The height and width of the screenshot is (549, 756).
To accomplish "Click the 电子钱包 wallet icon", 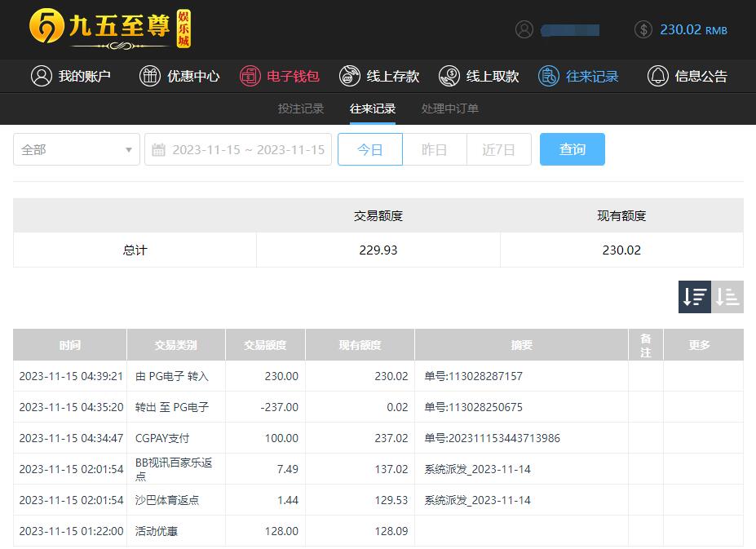I will [250, 76].
